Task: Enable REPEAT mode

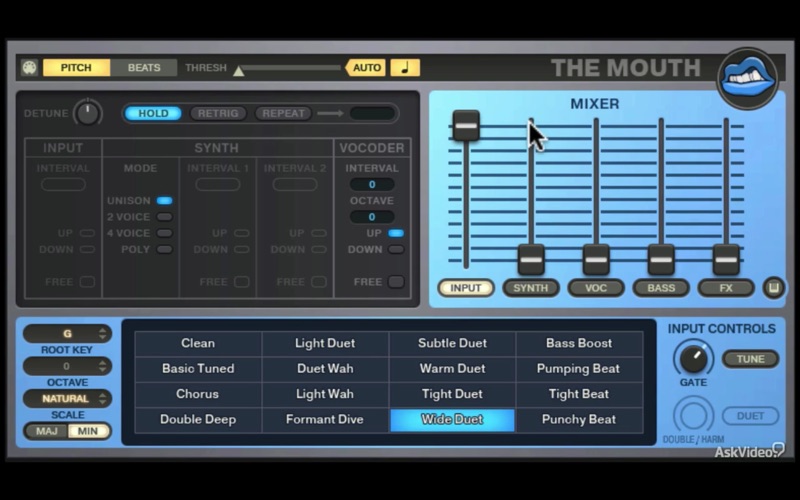Action: point(283,113)
